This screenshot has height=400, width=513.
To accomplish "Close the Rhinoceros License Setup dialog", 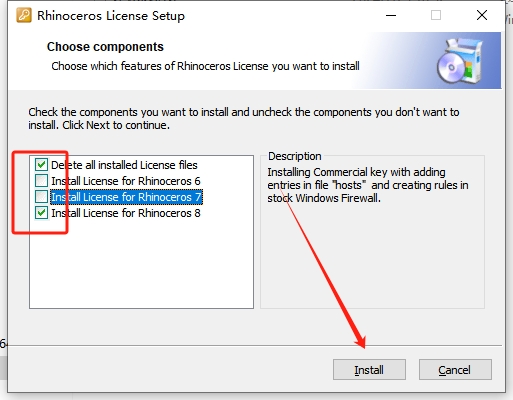I will pos(482,15).
